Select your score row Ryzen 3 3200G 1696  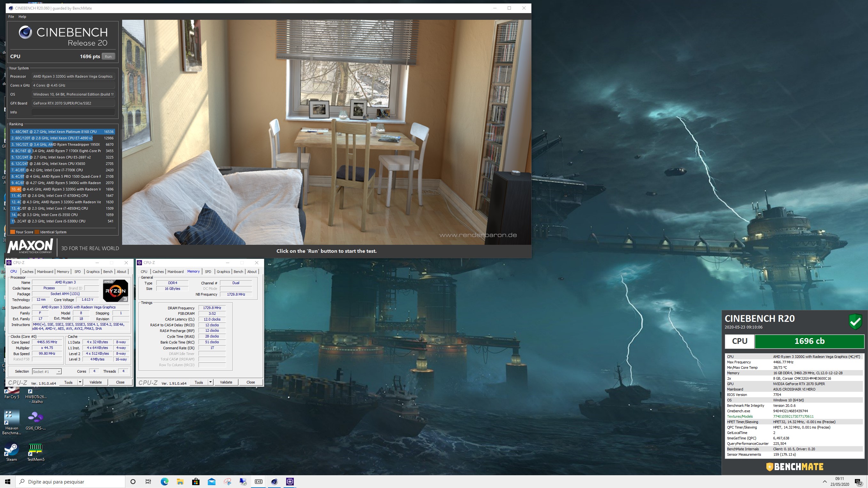pos(63,189)
